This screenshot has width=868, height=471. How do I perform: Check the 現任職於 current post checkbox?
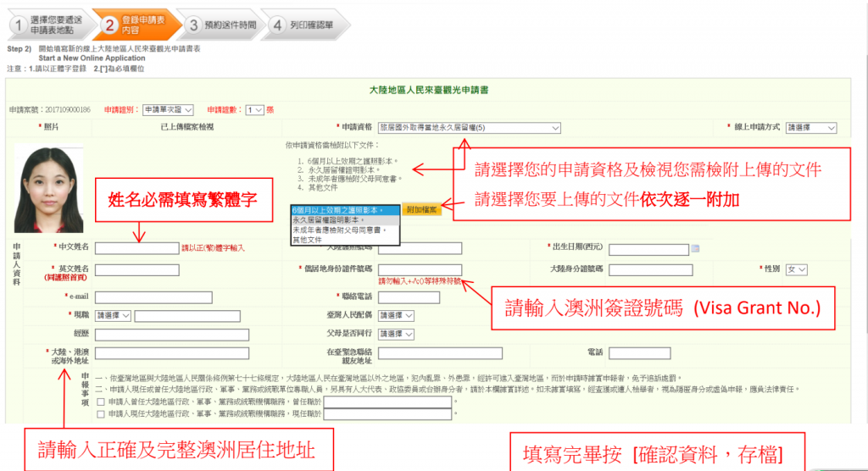101,414
